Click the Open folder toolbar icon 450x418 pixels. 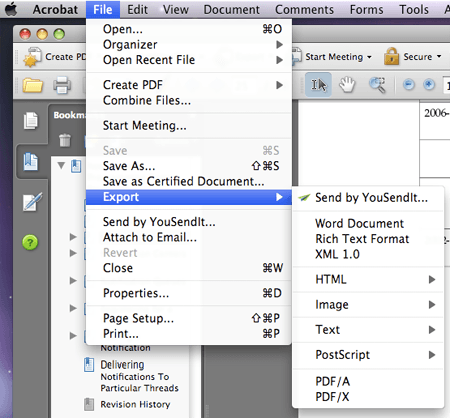32,85
